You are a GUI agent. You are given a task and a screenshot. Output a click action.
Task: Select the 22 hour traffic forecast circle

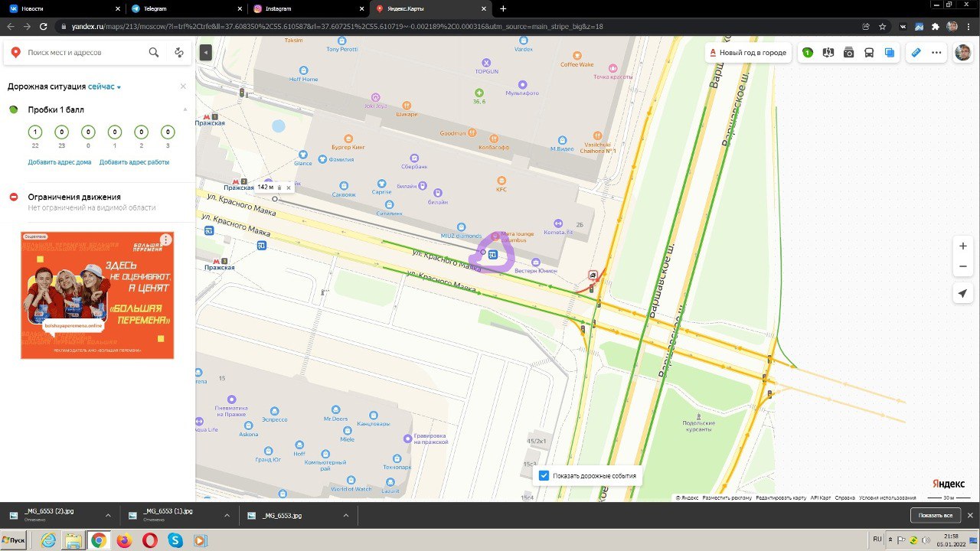[x=35, y=132]
